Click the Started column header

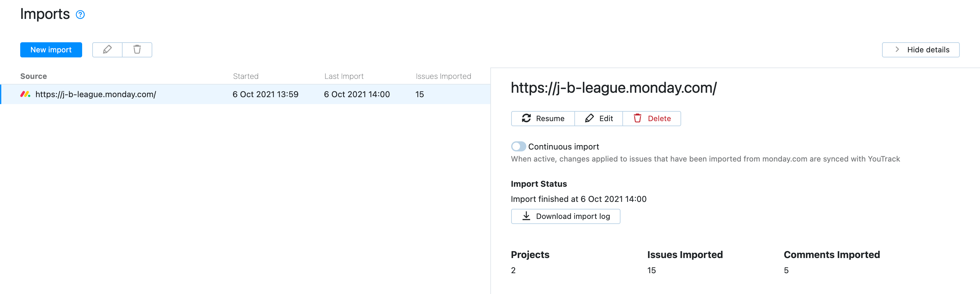point(245,76)
